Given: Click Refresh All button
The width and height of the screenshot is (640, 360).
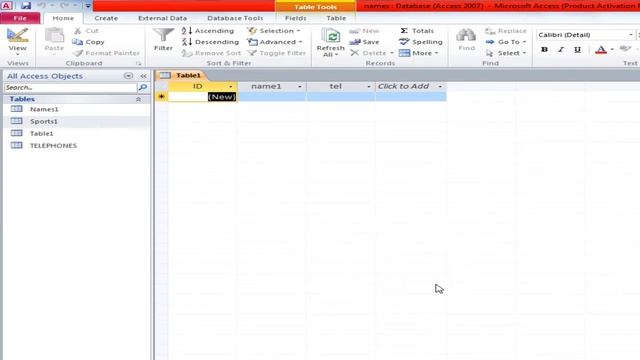Looking at the screenshot, I should [x=330, y=42].
